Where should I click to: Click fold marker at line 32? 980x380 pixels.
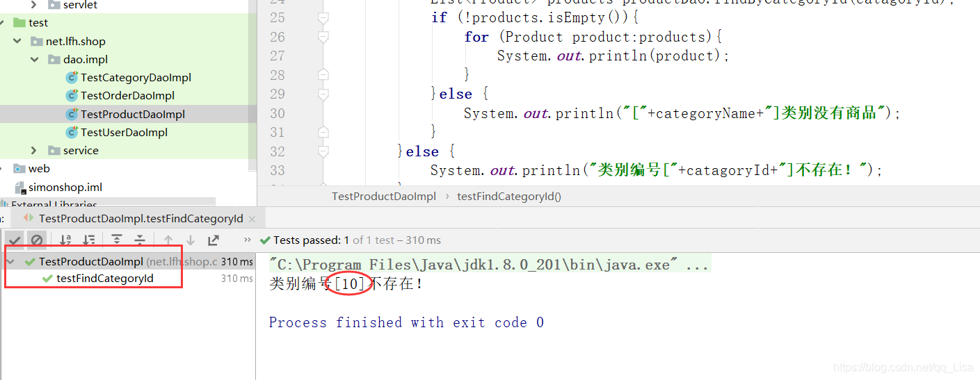click(323, 151)
